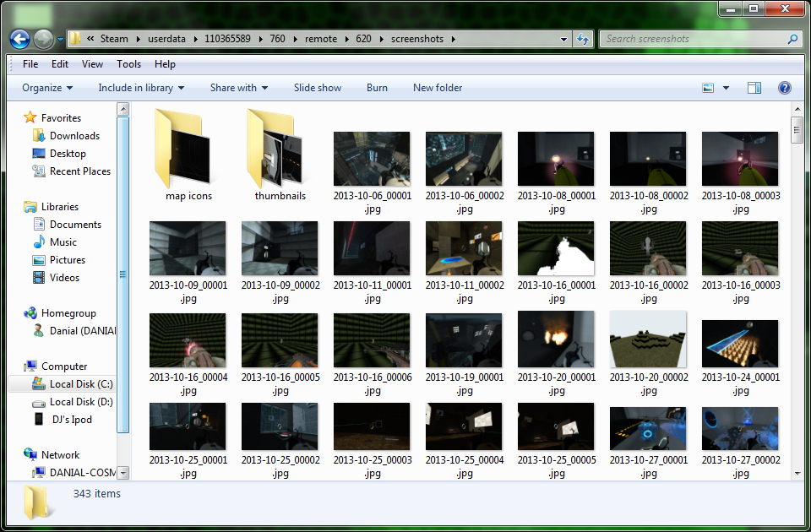Start a Slide show
Screen dimensions: 811x532
click(x=318, y=88)
